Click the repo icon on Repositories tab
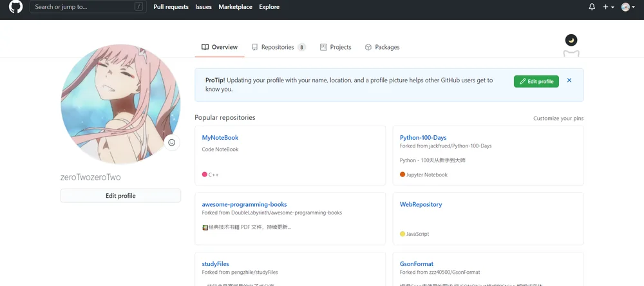Viewport: 644px width, 286px height. (254, 47)
